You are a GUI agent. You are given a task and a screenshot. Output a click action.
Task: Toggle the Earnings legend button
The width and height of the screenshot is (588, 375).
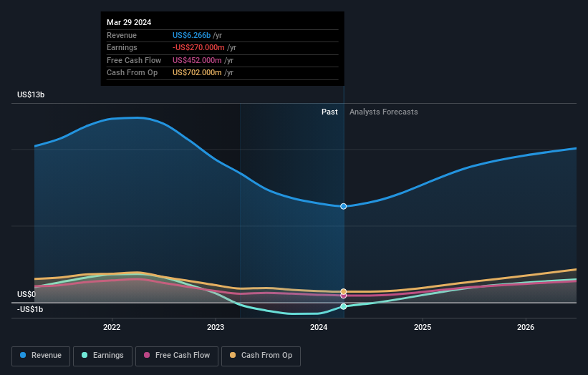click(x=102, y=356)
